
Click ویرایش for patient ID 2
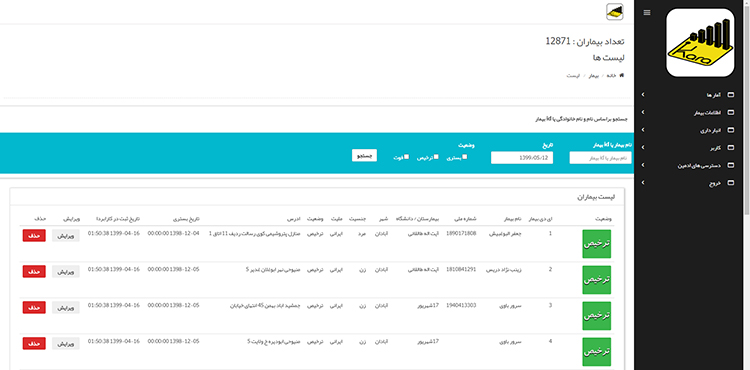click(x=66, y=271)
